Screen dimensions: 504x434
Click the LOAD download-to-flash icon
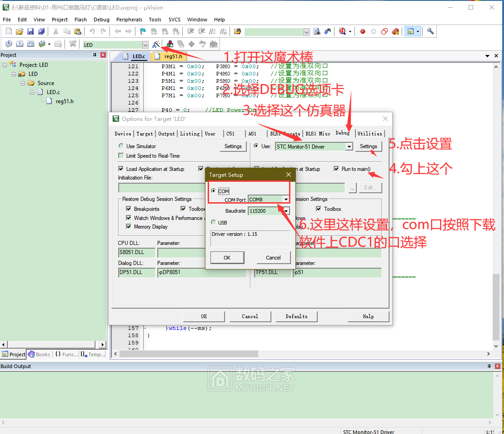click(72, 44)
